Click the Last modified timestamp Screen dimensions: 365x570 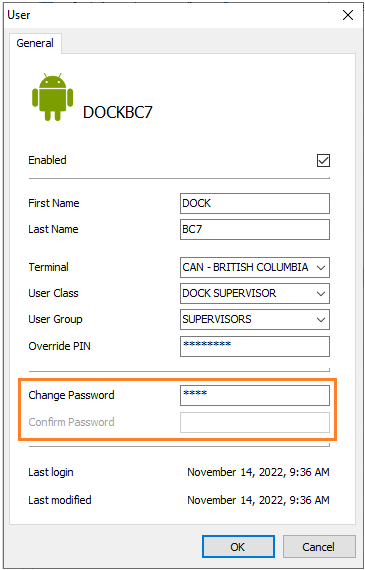click(x=258, y=500)
